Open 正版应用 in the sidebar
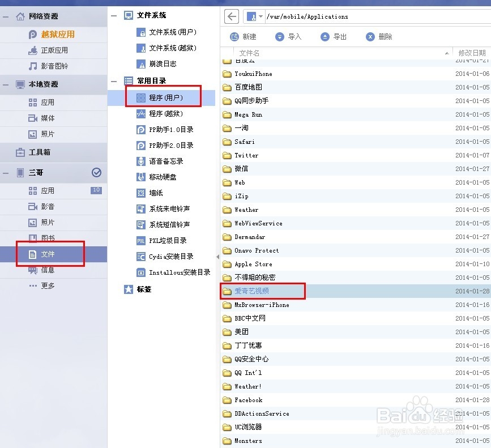Screen dimensions: 491x448 [53, 50]
